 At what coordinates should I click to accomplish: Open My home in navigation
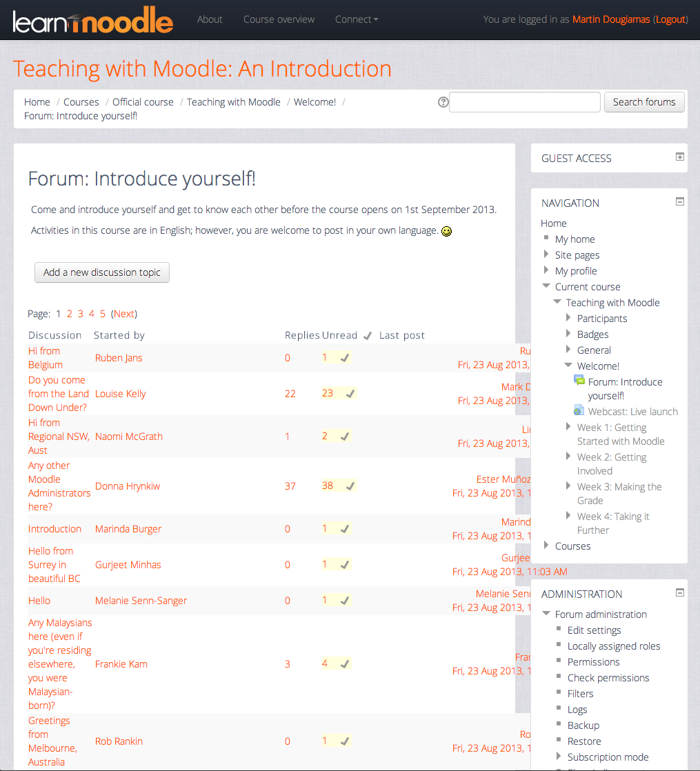tap(574, 239)
